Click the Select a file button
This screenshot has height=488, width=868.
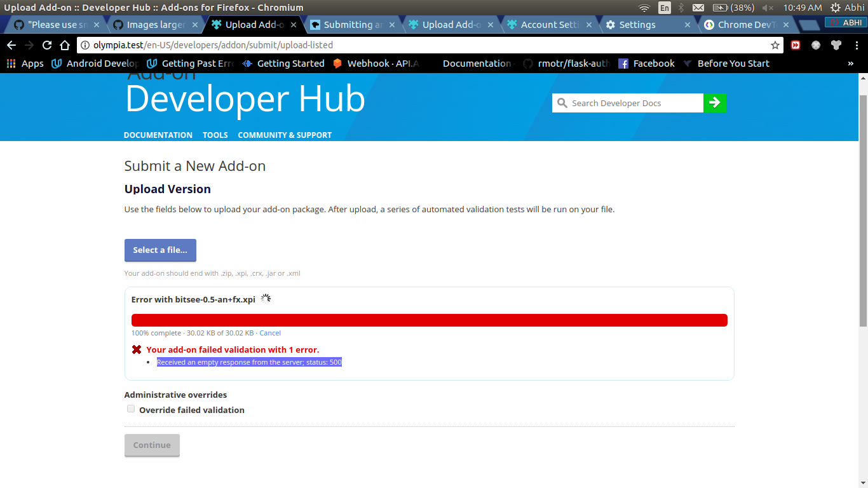[x=160, y=250]
